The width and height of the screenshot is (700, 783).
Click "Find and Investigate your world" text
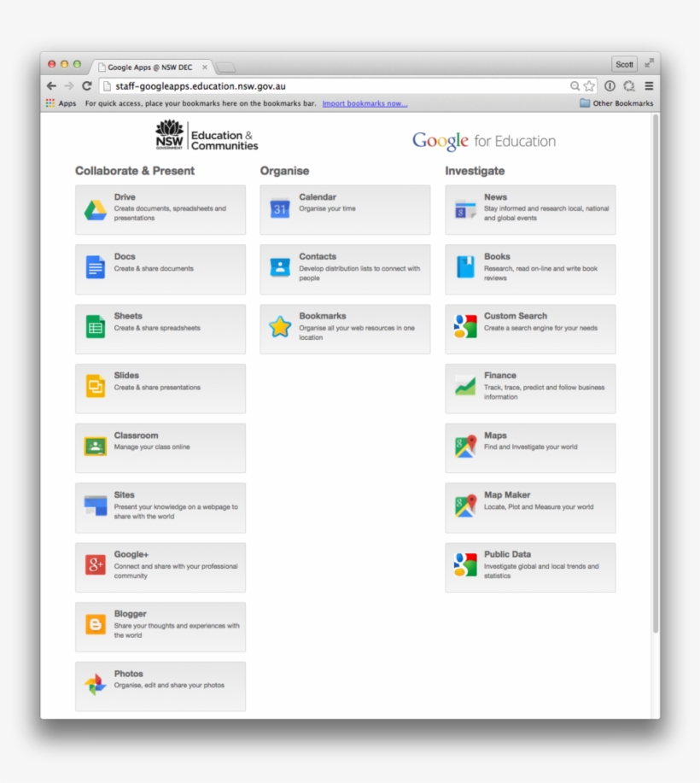point(530,447)
